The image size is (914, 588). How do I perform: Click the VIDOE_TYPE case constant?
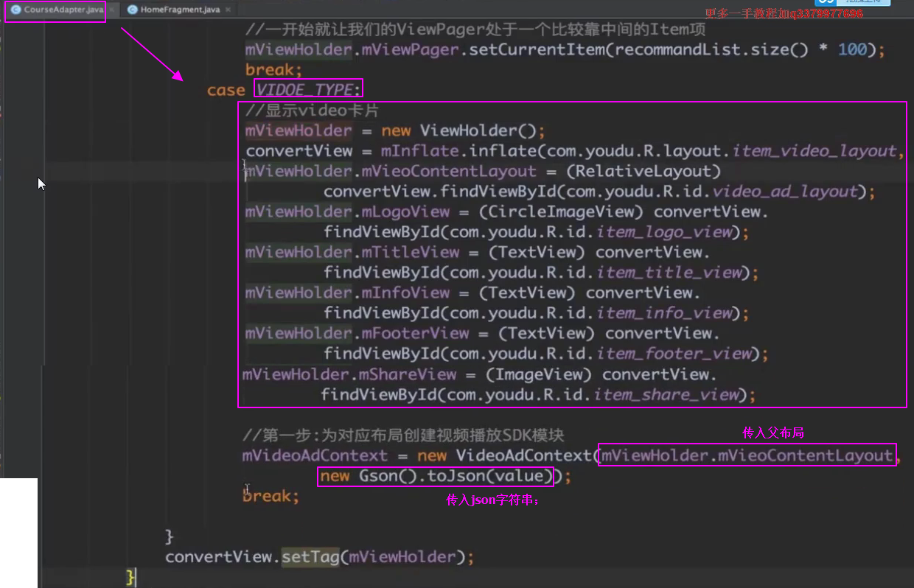[x=304, y=90]
